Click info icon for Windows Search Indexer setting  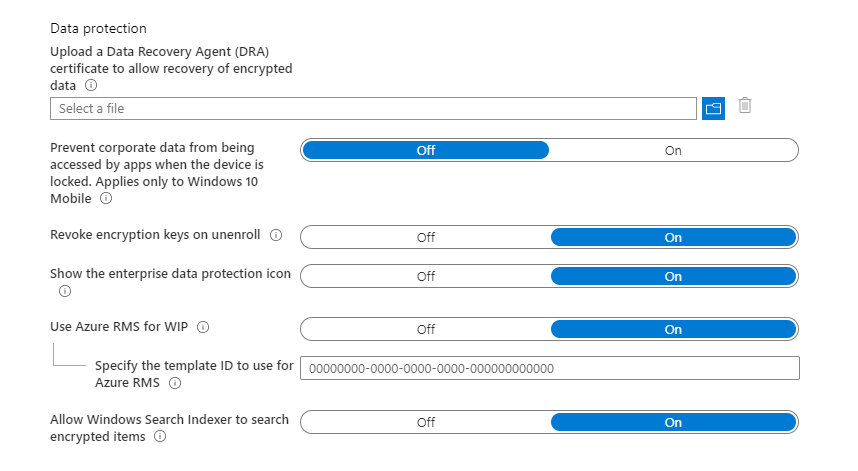click(x=160, y=437)
